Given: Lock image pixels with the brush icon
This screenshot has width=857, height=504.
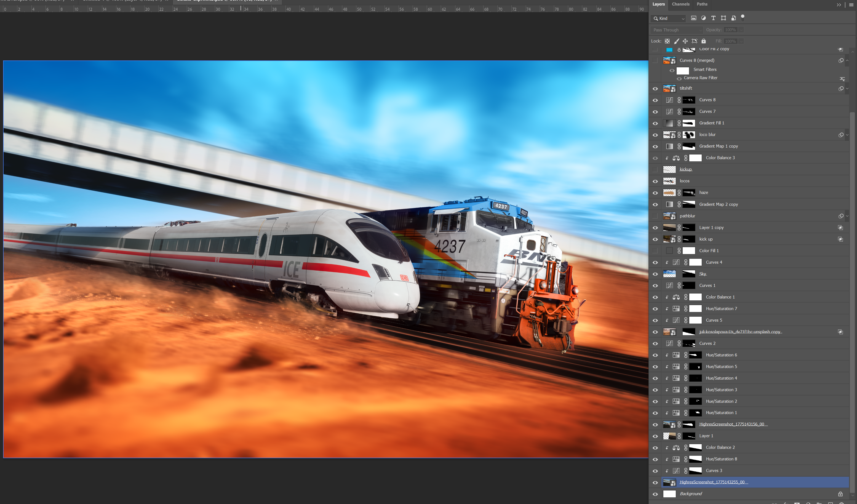Looking at the screenshot, I should [x=676, y=41].
